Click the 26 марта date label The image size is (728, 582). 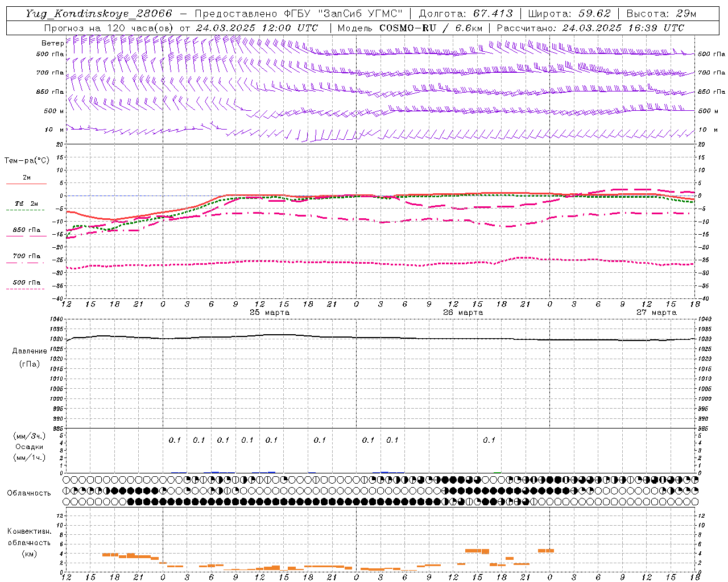(463, 313)
